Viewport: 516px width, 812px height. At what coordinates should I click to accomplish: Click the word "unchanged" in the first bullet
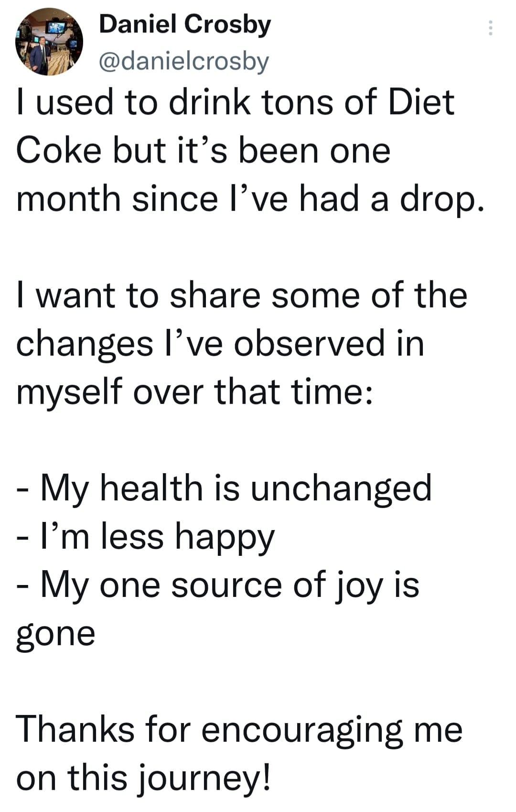[341, 489]
